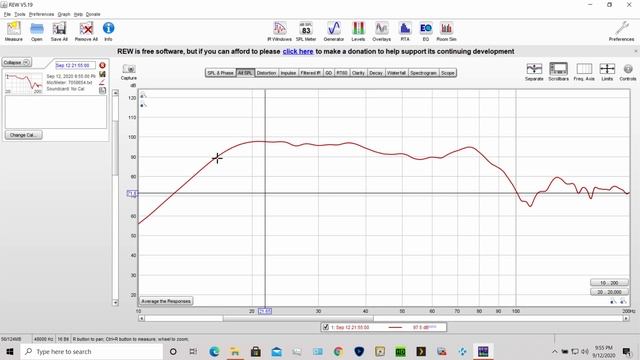
Task: Switch to Impulse tab
Action: (288, 73)
